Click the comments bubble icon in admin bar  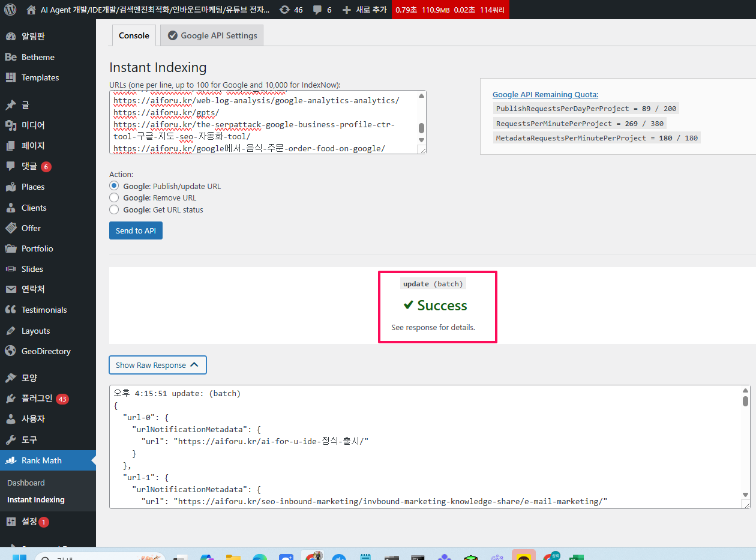[317, 10]
